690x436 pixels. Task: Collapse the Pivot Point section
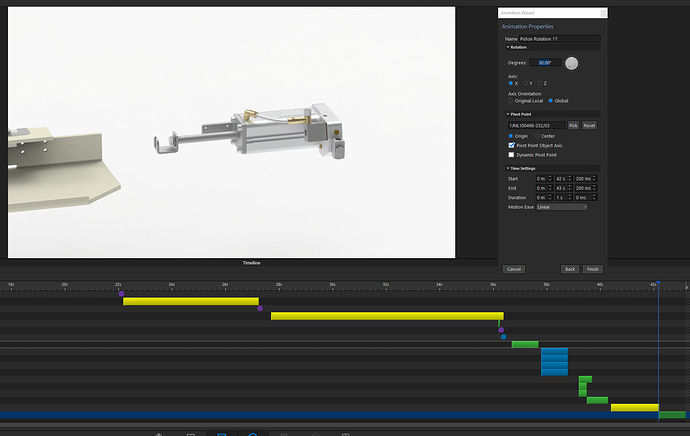coord(508,114)
